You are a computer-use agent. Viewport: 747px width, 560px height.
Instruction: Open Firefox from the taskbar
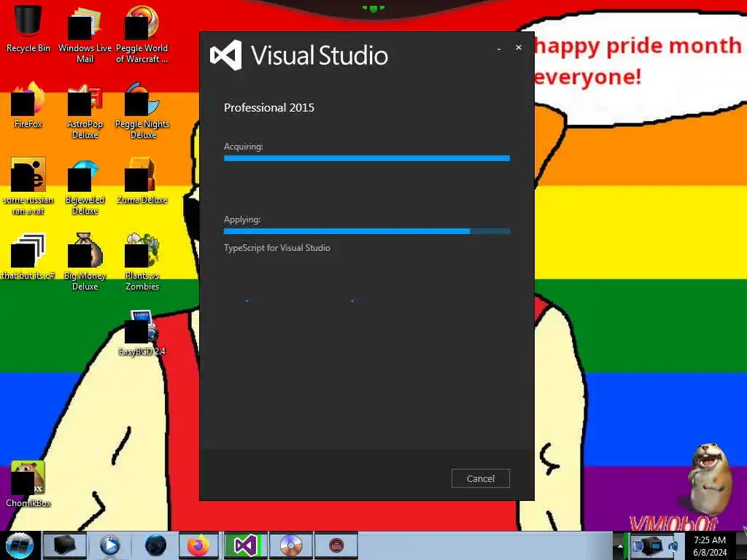[198, 545]
